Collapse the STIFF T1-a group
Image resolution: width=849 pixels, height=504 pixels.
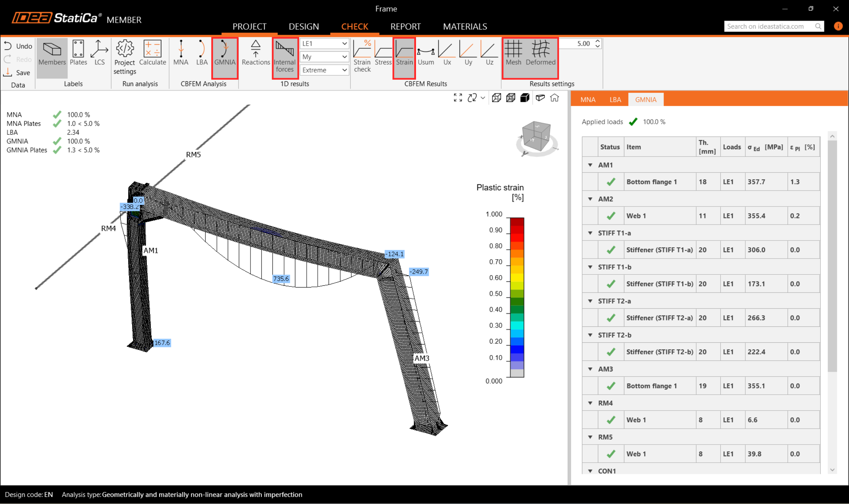590,233
